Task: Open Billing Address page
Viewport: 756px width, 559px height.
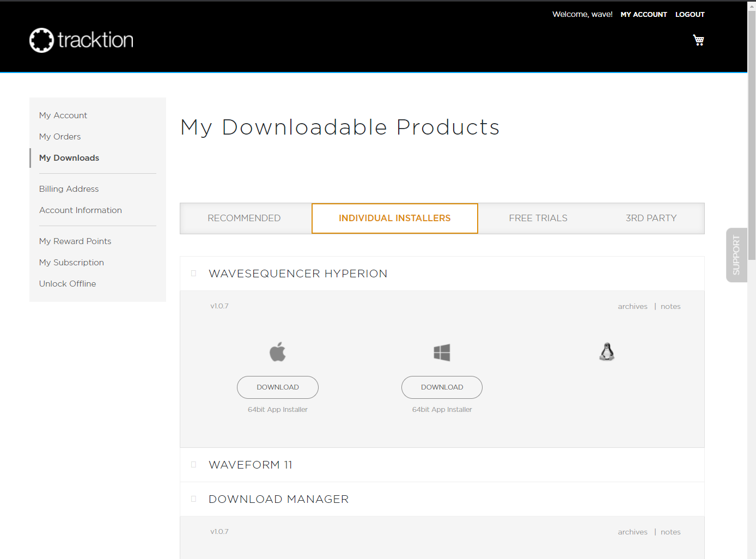Action: click(69, 189)
